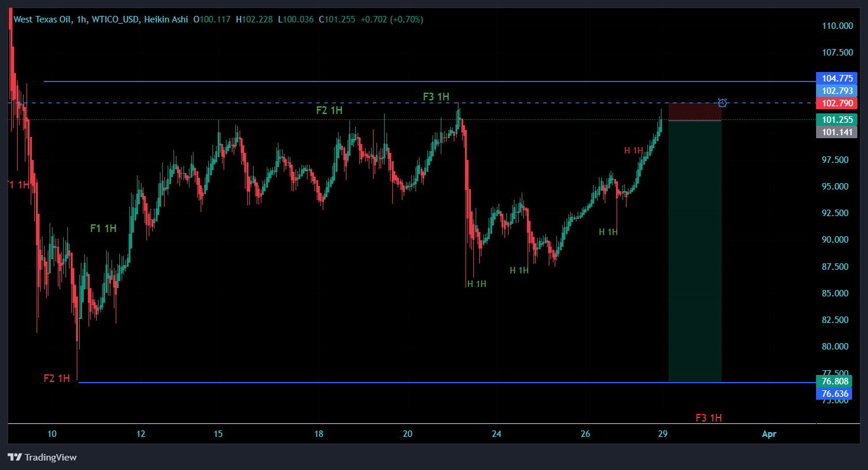Click the 76.808 target price label
Image resolution: width=868 pixels, height=470 pixels.
[833, 381]
